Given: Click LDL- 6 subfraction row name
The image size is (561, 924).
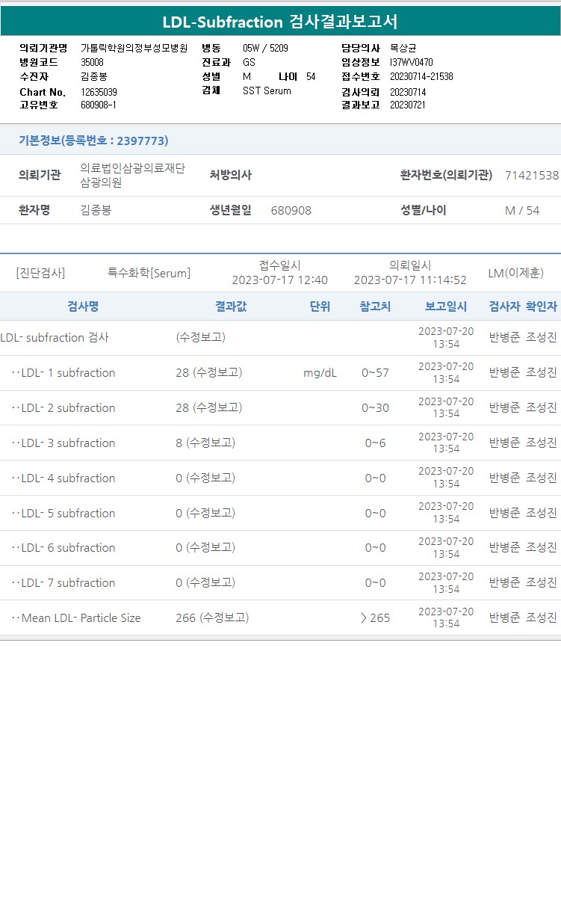Looking at the screenshot, I should pyautogui.click(x=63, y=547).
